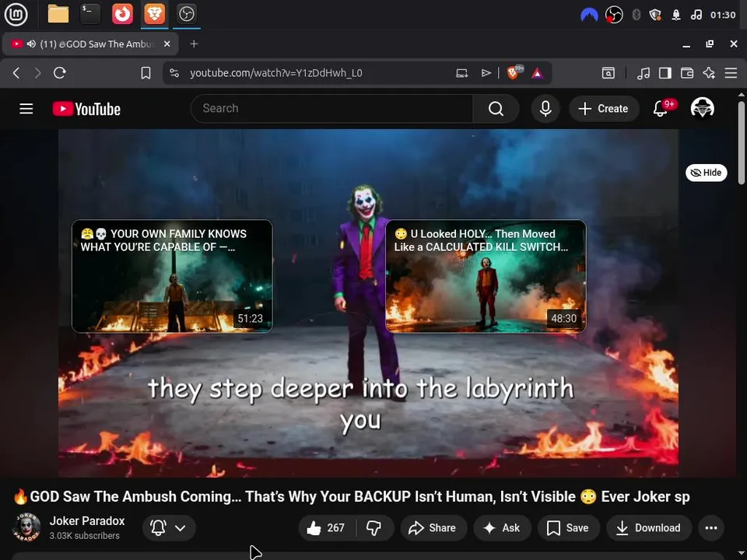This screenshot has height=560, width=747.
Task: Go to YouTube home via logo
Action: pyautogui.click(x=86, y=109)
